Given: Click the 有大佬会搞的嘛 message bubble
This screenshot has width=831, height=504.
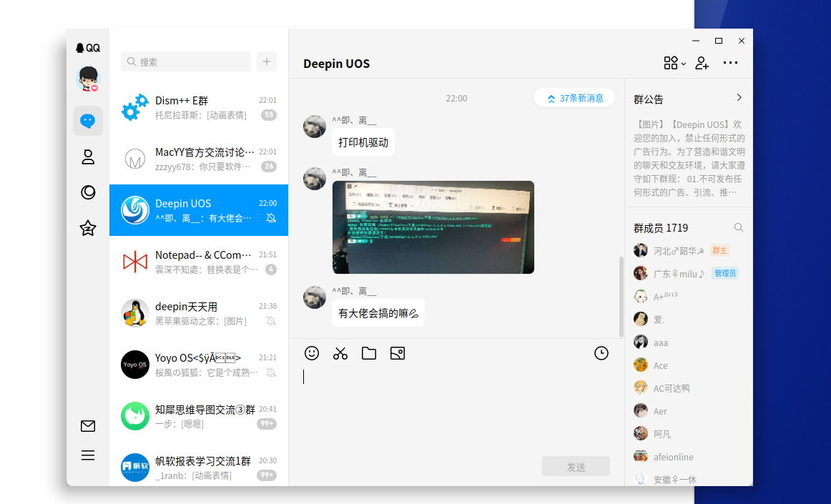Looking at the screenshot, I should [x=378, y=313].
